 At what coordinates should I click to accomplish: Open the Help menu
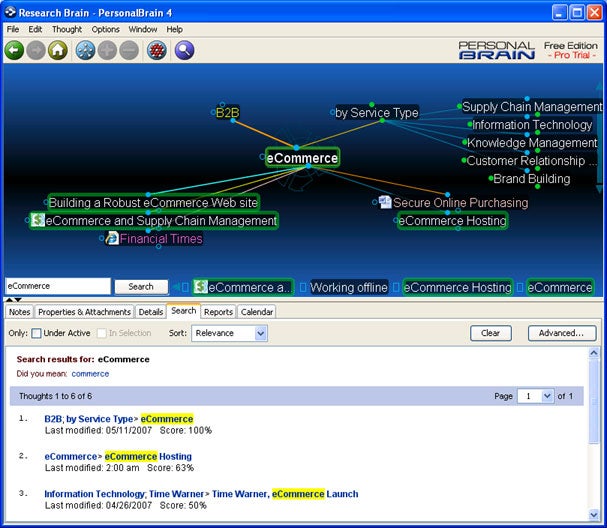175,29
